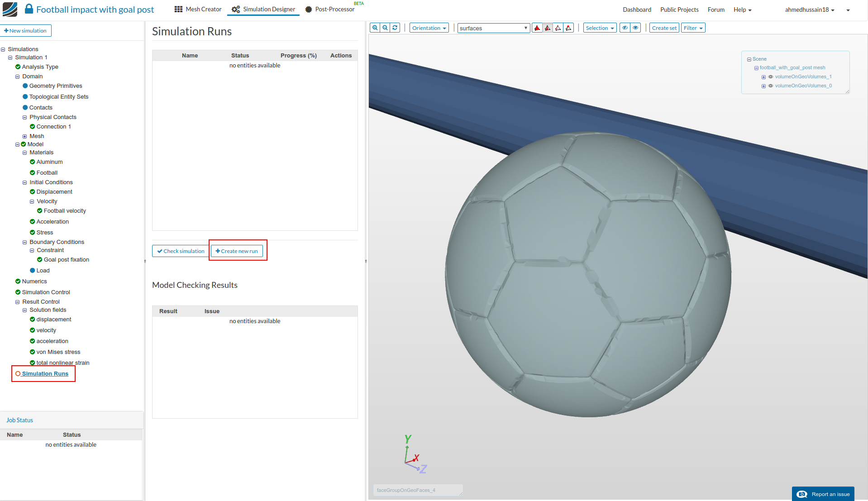Image resolution: width=868 pixels, height=501 pixels.
Task: Open the surfaces pick-mode combo box
Action: 493,28
